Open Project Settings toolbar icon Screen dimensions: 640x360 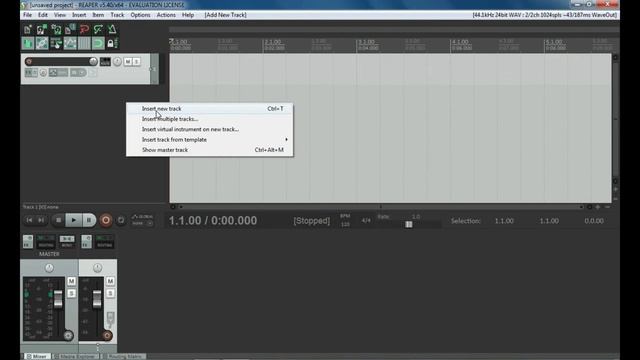click(x=70, y=29)
